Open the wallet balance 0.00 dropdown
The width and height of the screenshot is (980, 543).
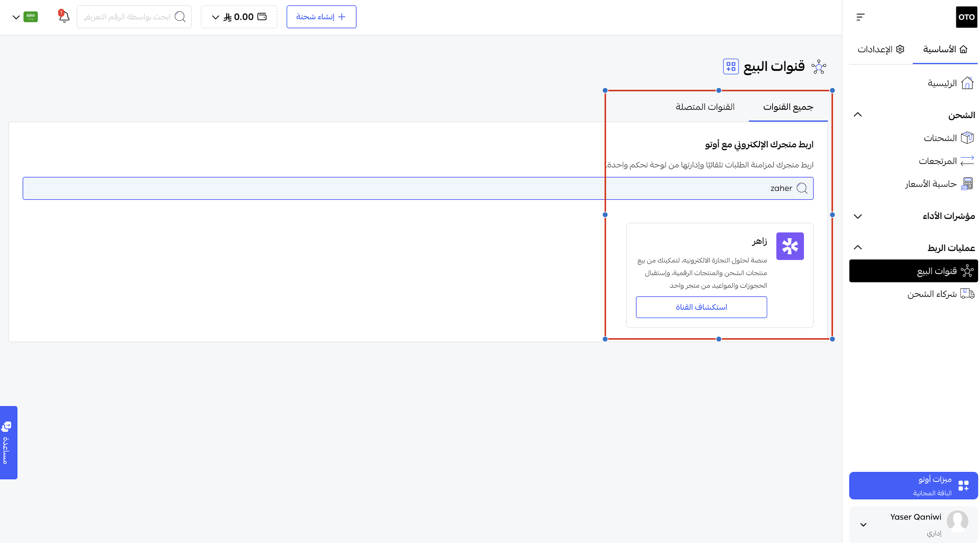click(x=239, y=17)
